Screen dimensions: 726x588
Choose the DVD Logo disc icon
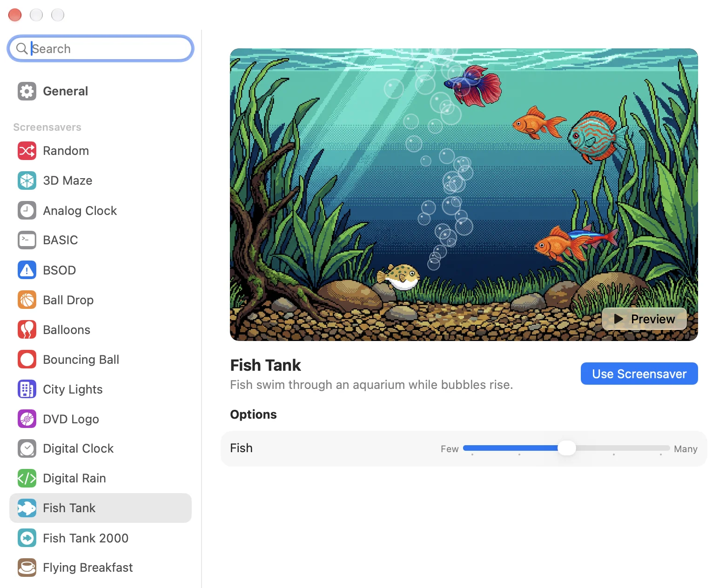[x=27, y=419]
